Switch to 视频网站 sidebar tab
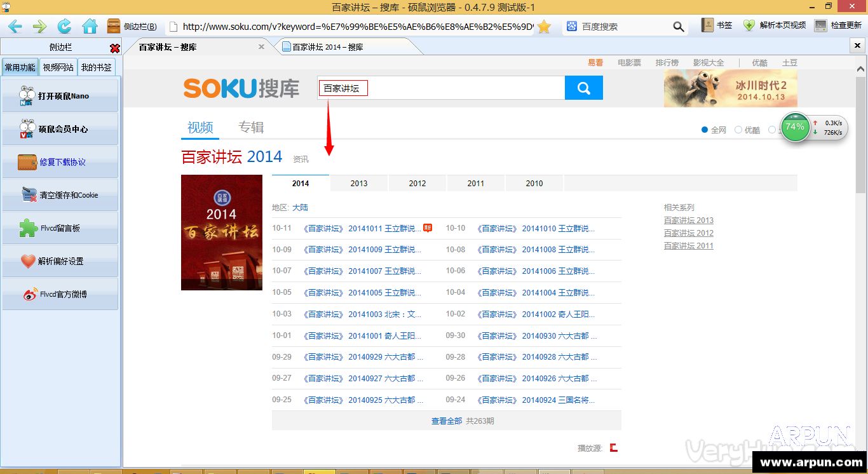Screen dimensions: 868x474 coord(58,67)
